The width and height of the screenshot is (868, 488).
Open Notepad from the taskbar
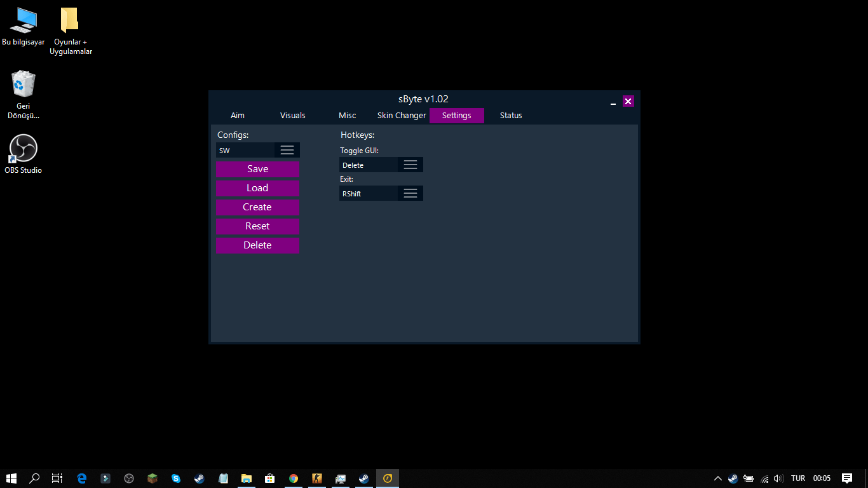pyautogui.click(x=223, y=478)
